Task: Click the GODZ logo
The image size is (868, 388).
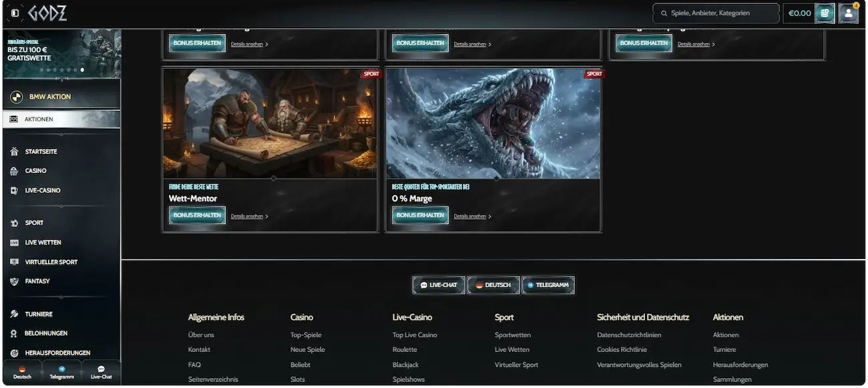Action: click(x=47, y=13)
